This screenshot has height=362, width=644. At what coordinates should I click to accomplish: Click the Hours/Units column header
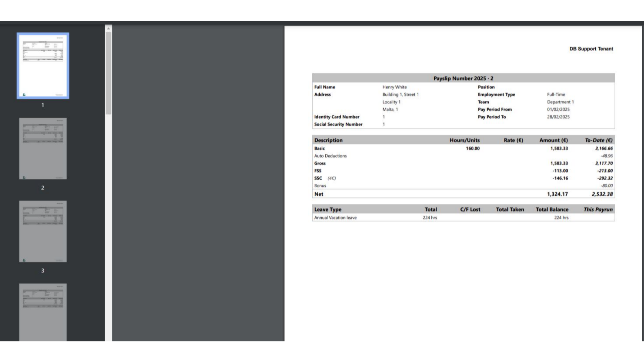[x=464, y=140]
